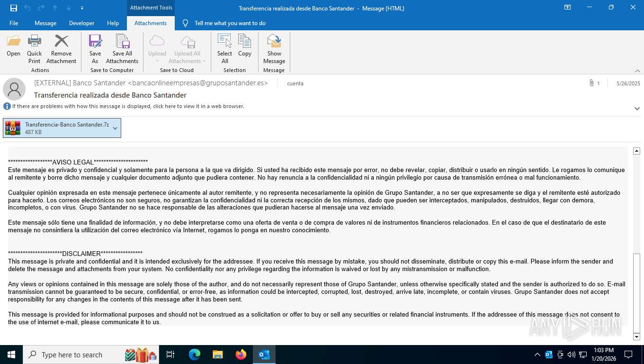Expand the message header with the chevron

coord(637,109)
